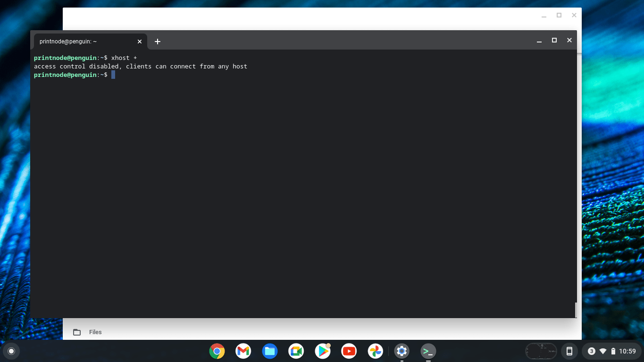The width and height of the screenshot is (644, 362).
Task: Open the Chrome browser from shelf
Action: (x=217, y=351)
